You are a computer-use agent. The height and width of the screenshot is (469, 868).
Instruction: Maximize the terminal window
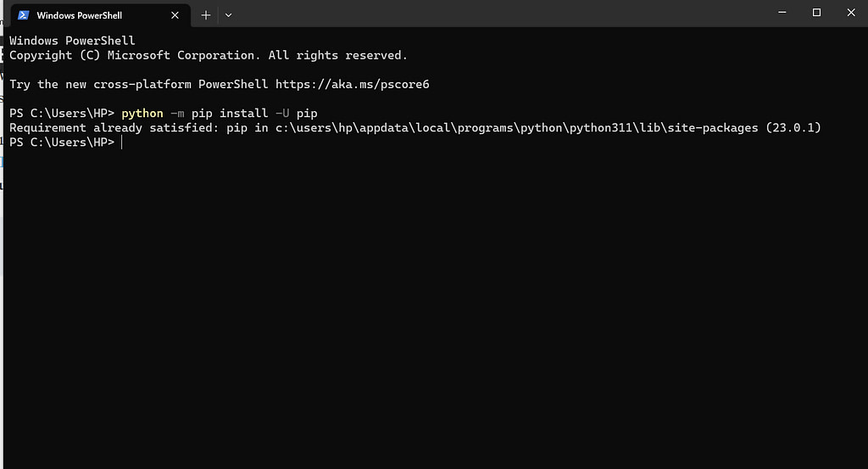(x=816, y=12)
